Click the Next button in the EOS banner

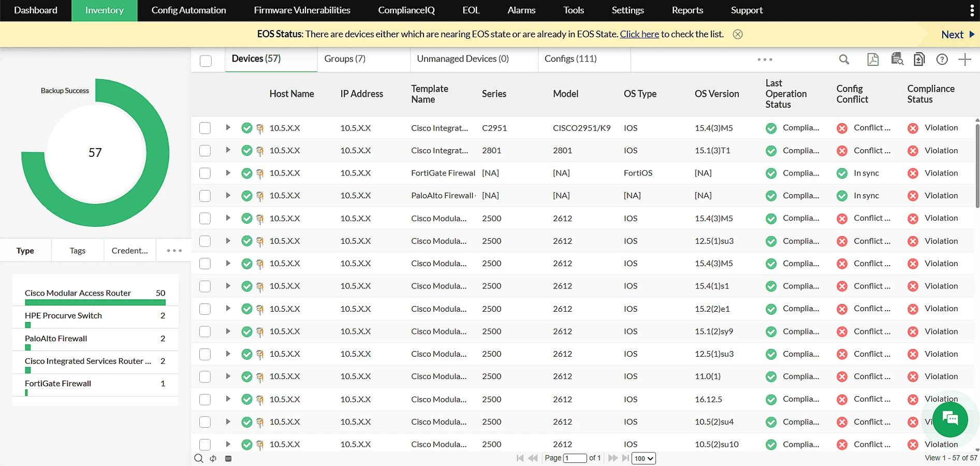pos(953,34)
